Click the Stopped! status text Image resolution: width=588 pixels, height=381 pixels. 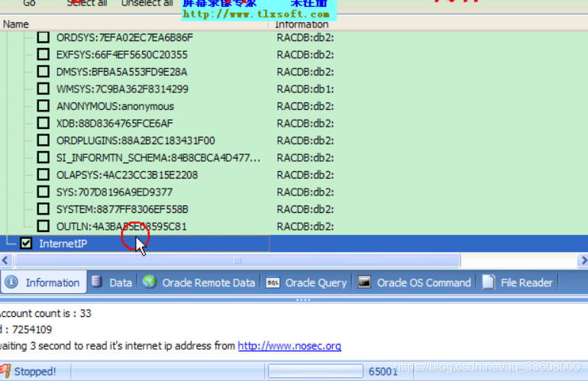coord(35,371)
